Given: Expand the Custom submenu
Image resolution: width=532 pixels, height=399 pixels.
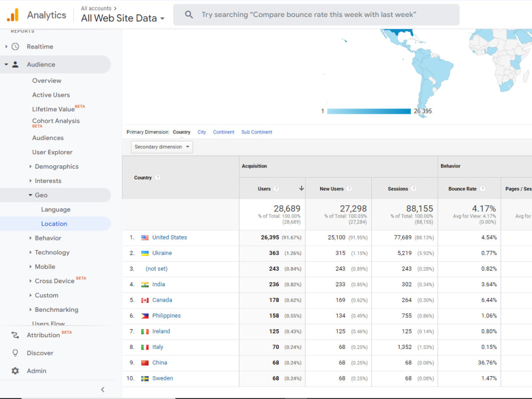Looking at the screenshot, I should pos(30,295).
